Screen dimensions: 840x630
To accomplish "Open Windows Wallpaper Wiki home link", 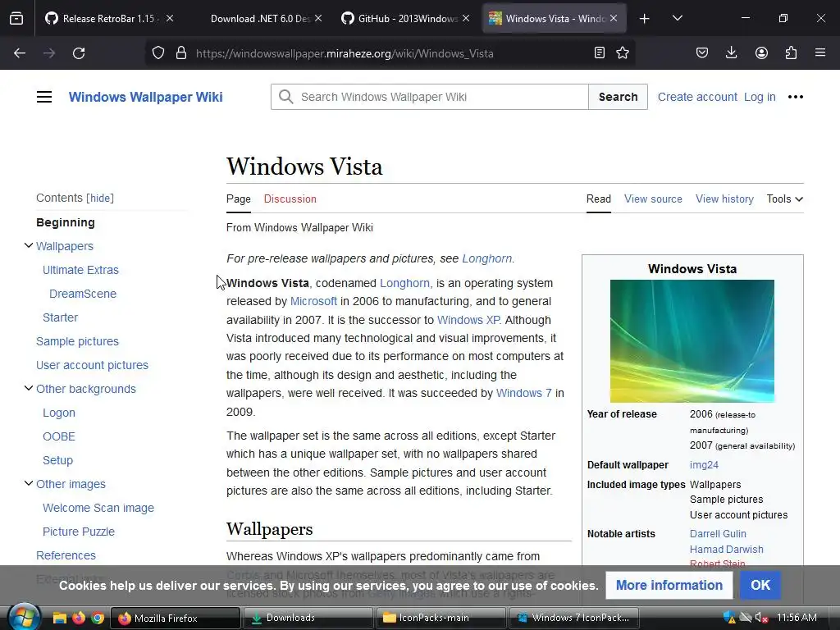I will click(146, 97).
